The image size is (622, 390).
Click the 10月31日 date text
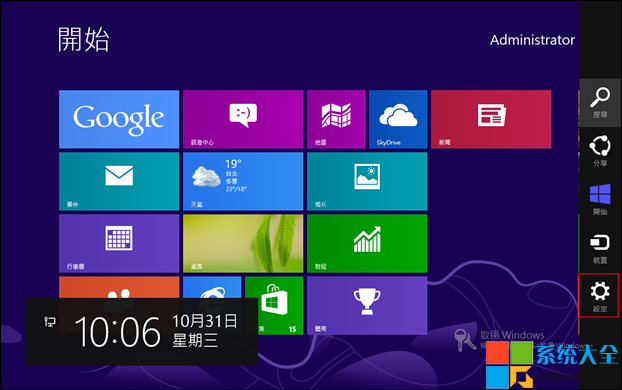click(x=205, y=321)
